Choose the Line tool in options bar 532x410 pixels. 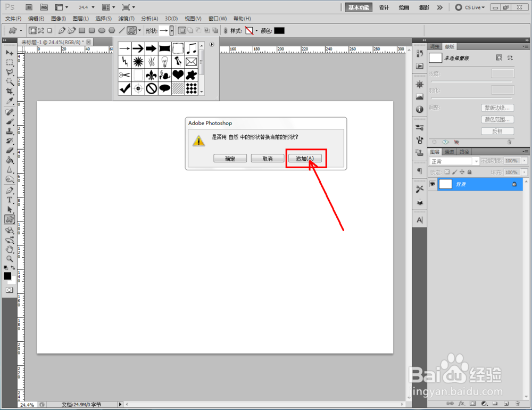pyautogui.click(x=122, y=30)
